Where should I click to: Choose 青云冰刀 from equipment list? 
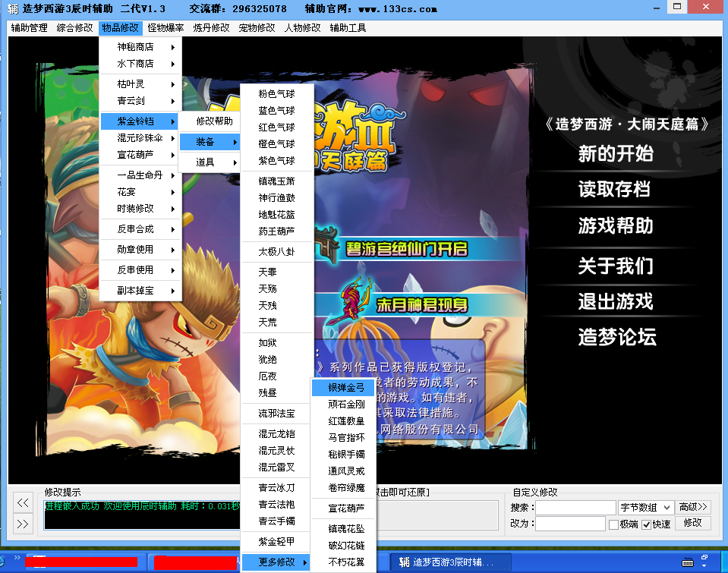tap(277, 487)
